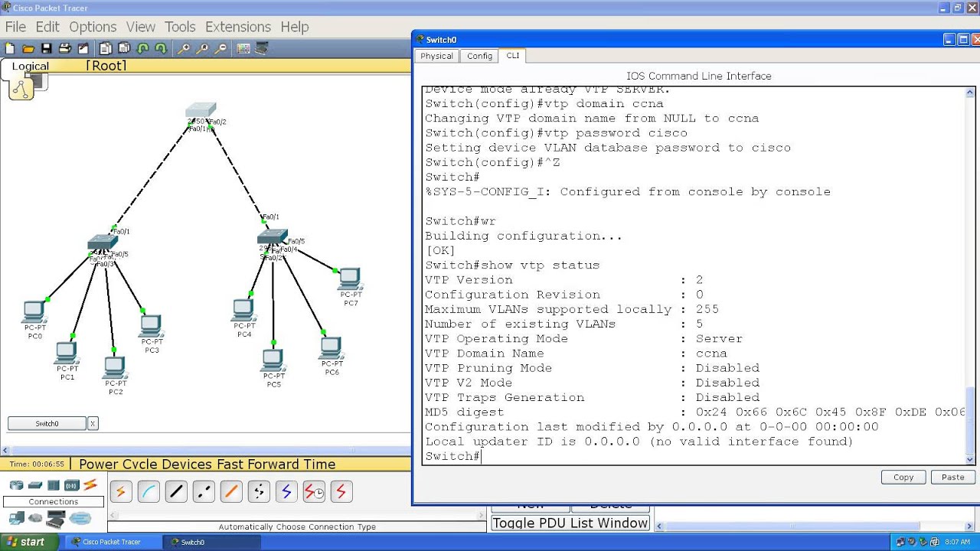Choose the light-blue Console cable

[149, 491]
